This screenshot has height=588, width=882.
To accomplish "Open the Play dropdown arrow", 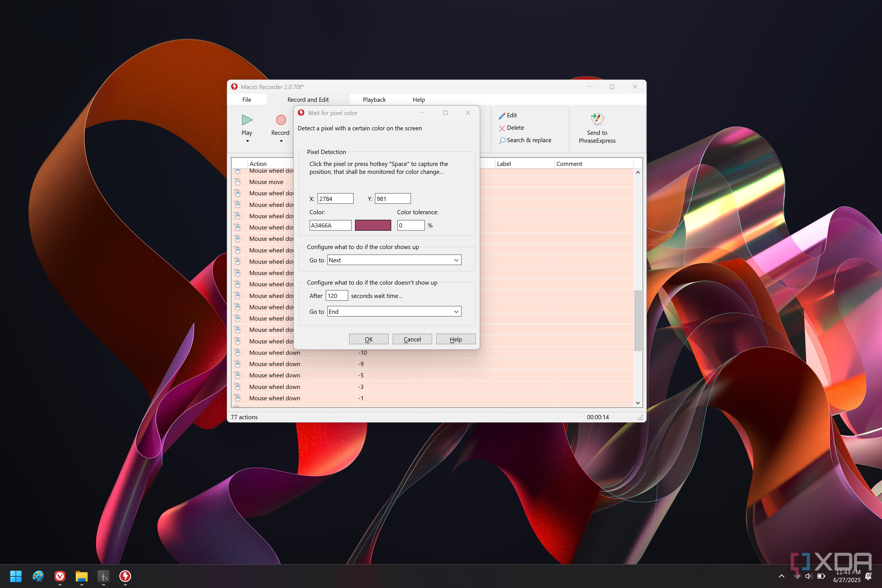I will click(x=247, y=141).
